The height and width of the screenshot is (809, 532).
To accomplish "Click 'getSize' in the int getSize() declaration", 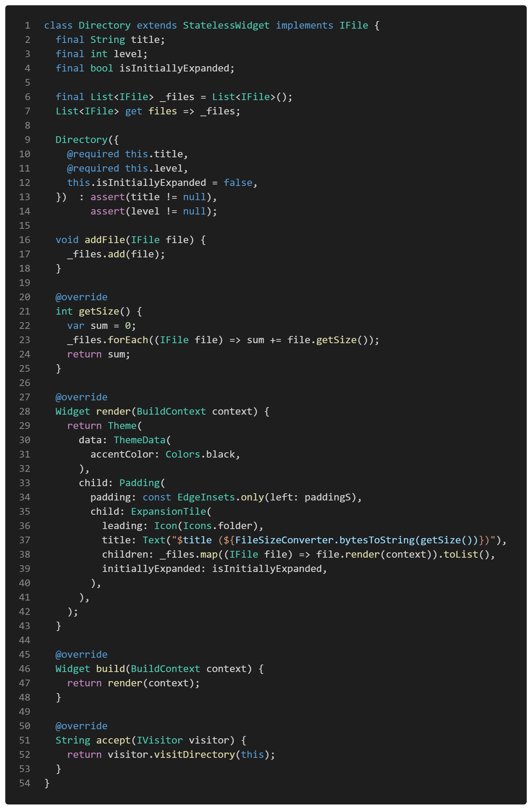I will point(99,312).
